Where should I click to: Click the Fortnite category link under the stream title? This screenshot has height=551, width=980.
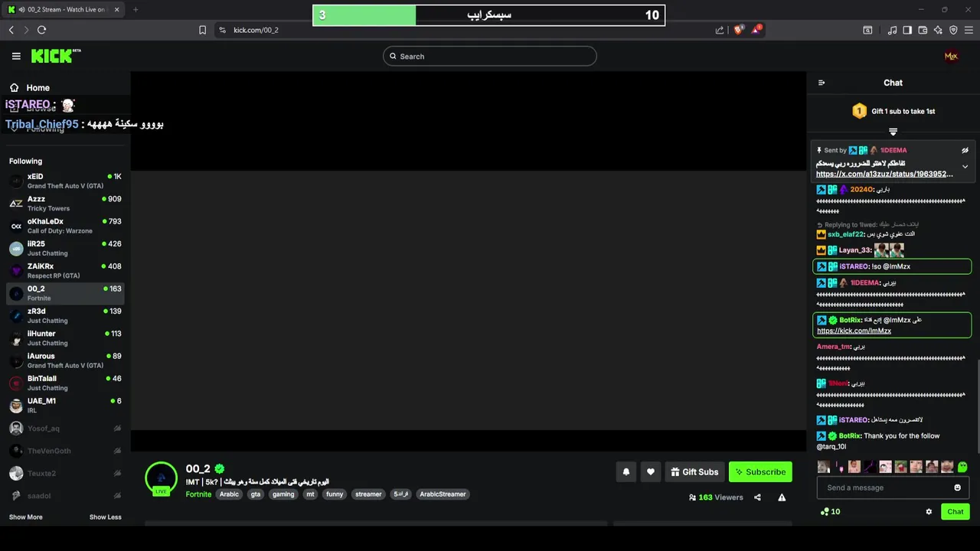point(198,494)
